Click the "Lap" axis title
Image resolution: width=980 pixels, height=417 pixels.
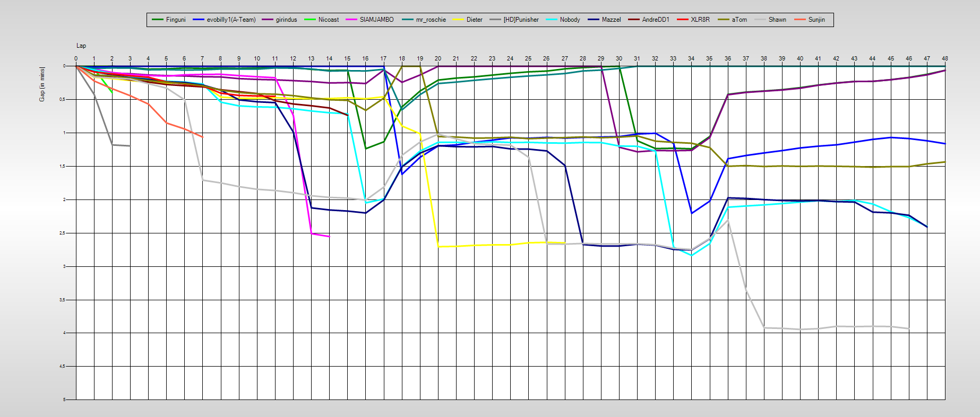tap(81, 46)
